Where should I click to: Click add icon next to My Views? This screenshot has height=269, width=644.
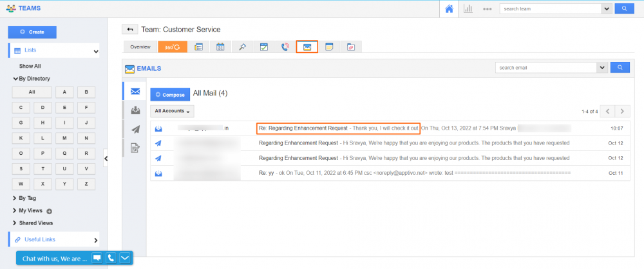pos(49,211)
